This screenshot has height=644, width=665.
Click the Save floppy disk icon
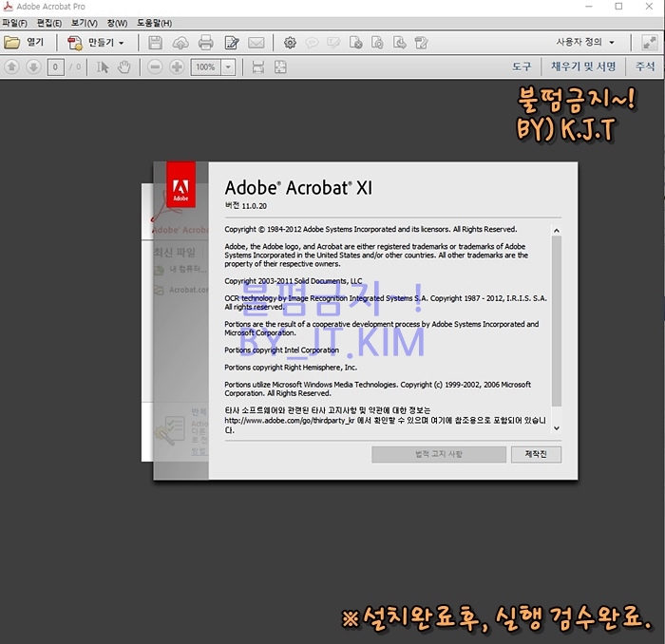pos(155,43)
